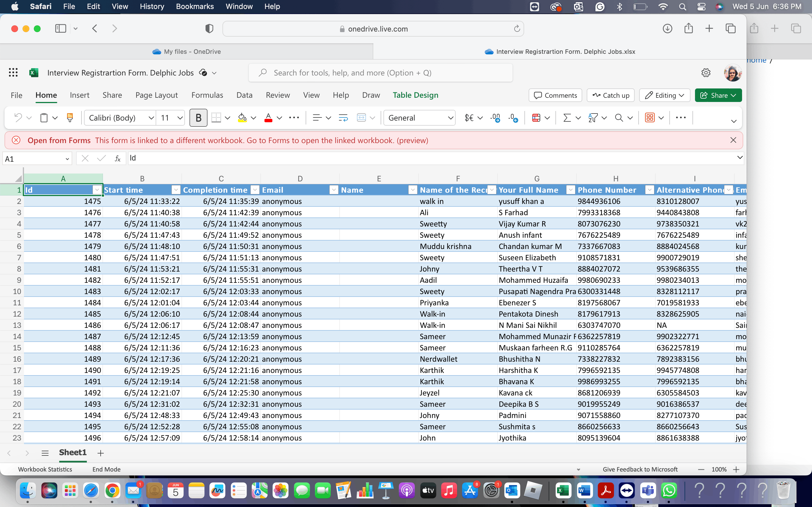Click the Conditional Formatting icon
This screenshot has width=812, height=507.
(x=536, y=118)
